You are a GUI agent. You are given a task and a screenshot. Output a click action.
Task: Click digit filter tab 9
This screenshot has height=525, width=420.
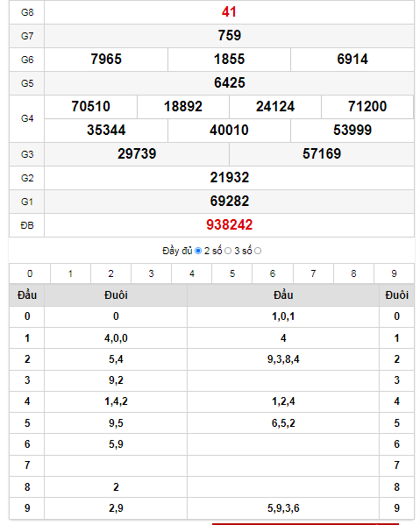tap(394, 273)
